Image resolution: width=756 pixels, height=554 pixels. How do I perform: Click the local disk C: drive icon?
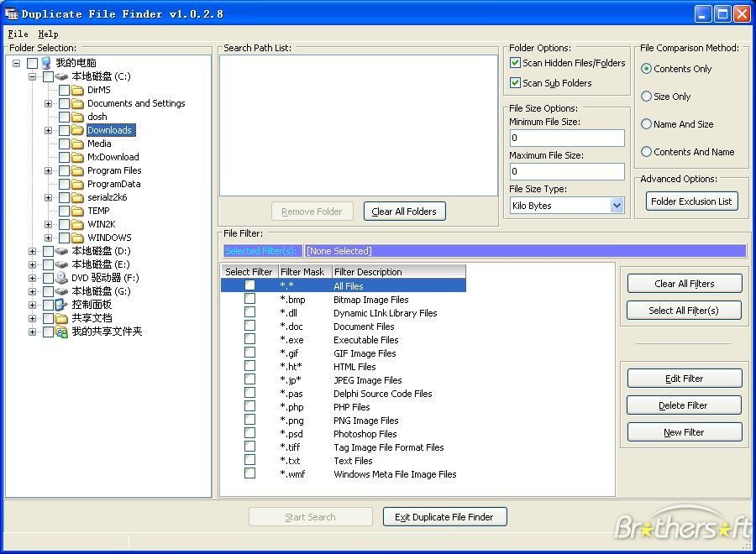61,76
